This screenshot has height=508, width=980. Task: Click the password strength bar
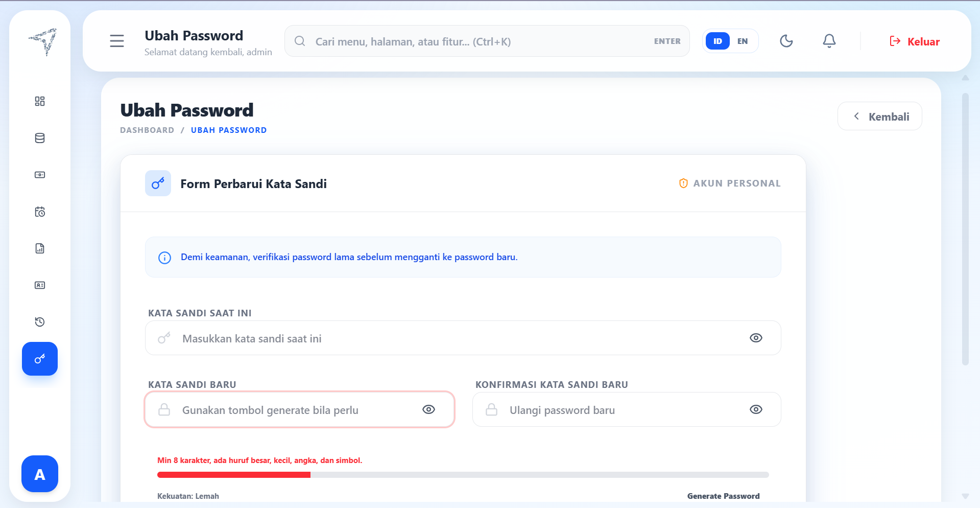(463, 475)
